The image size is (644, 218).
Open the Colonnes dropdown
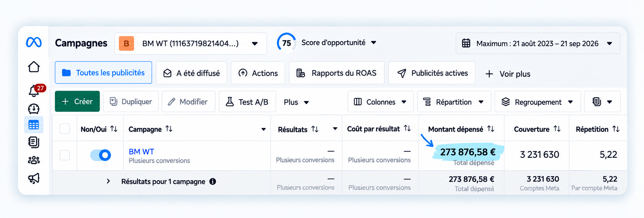pos(380,102)
